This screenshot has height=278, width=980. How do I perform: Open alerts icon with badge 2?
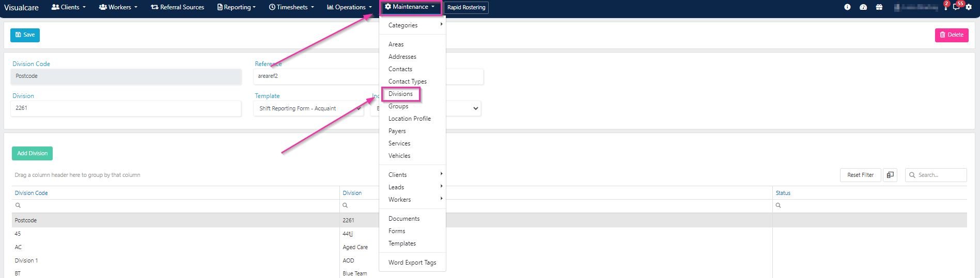[945, 6]
